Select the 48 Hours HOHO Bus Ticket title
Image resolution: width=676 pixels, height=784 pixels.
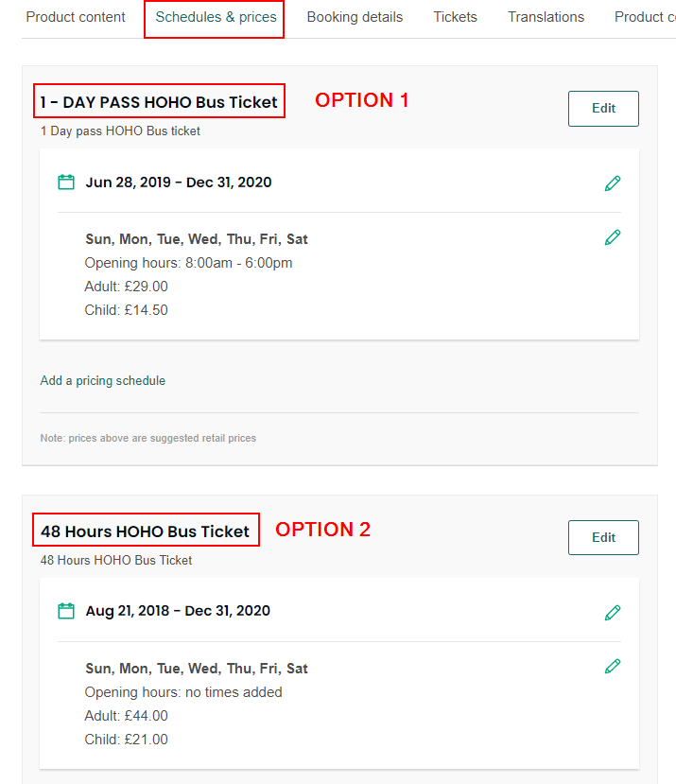(x=146, y=530)
